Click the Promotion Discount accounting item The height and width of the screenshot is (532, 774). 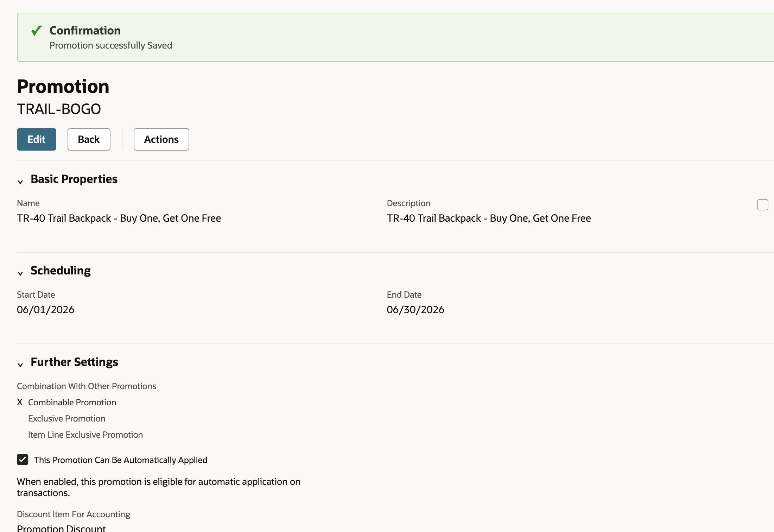[x=61, y=528]
